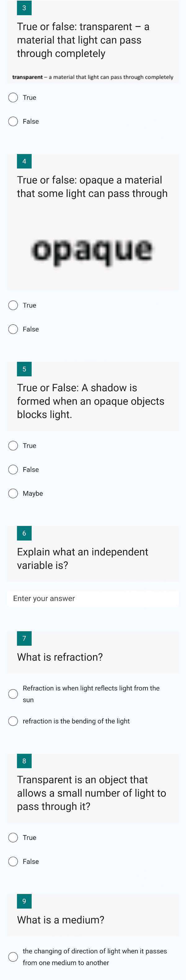Click the question number badge 6
Image resolution: width=186 pixels, height=980 pixels.
pyautogui.click(x=24, y=533)
